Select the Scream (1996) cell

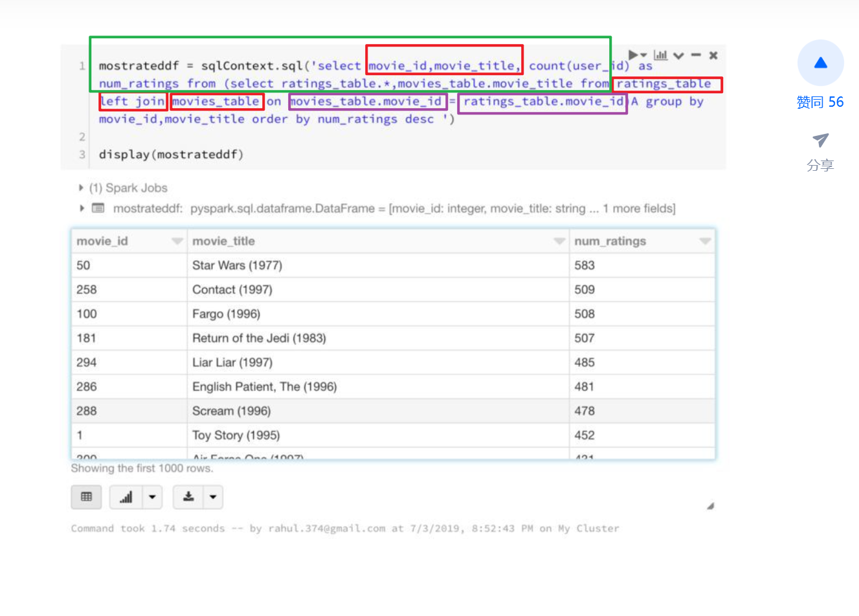378,411
